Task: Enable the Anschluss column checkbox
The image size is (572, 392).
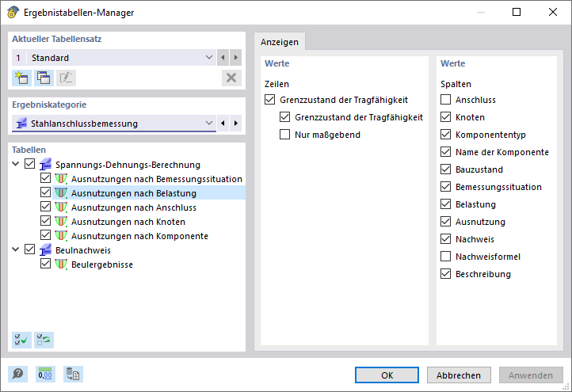Action: coord(446,100)
